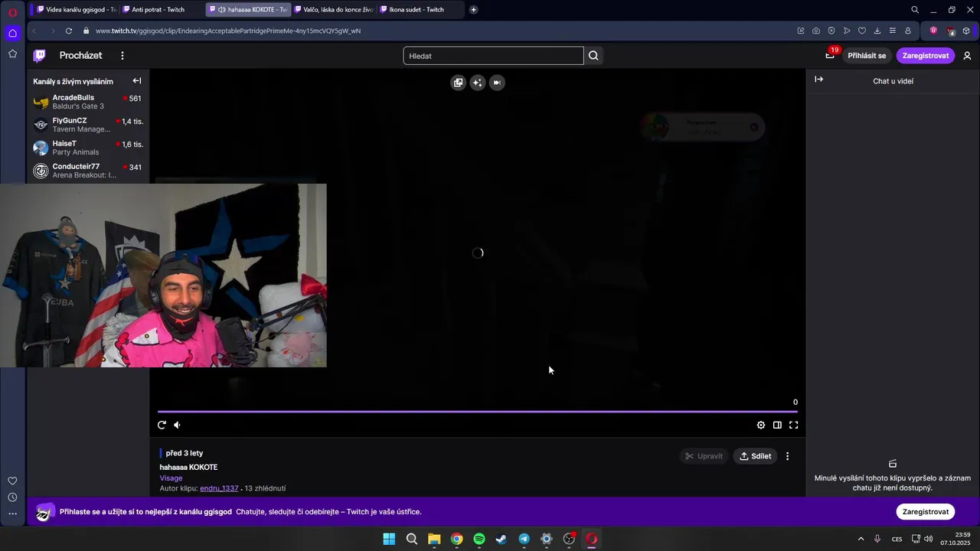Focus the Hledat search field
The width and height of the screenshot is (980, 551).
[493, 56]
